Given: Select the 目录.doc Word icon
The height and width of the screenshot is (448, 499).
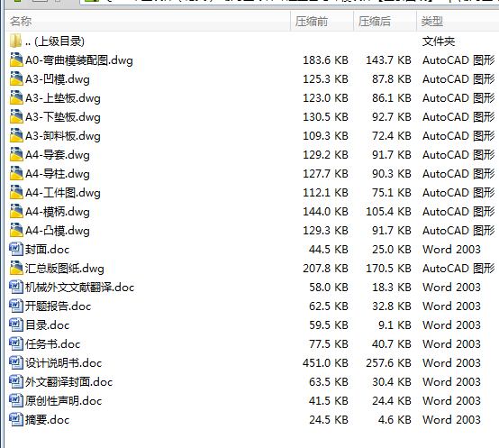Looking at the screenshot, I should 16,325.
